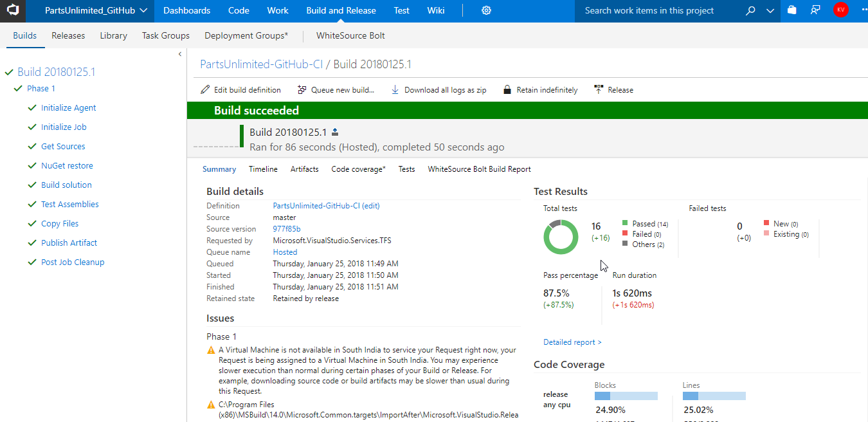Image resolution: width=868 pixels, height=422 pixels.
Task: Click the Lines coverage bar
Action: (x=714, y=396)
